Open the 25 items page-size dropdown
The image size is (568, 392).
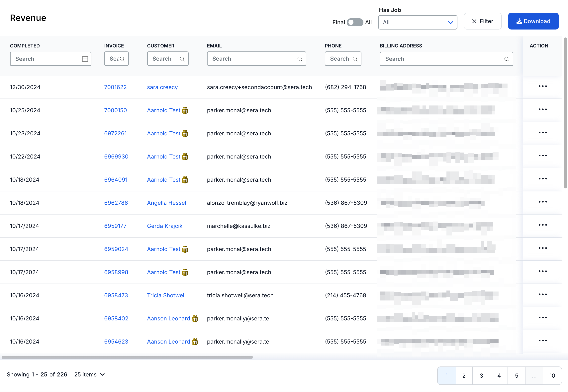tap(89, 375)
